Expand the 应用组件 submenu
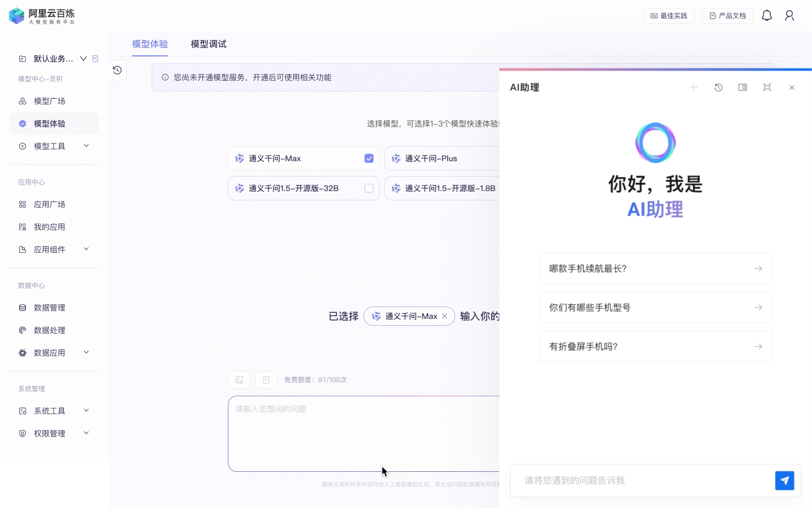 86,249
